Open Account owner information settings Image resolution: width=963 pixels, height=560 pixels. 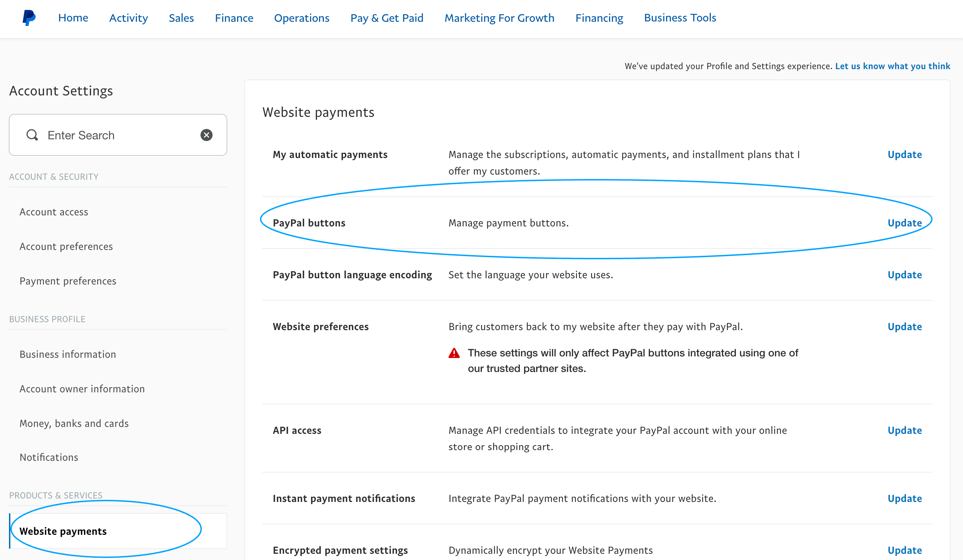(x=82, y=389)
